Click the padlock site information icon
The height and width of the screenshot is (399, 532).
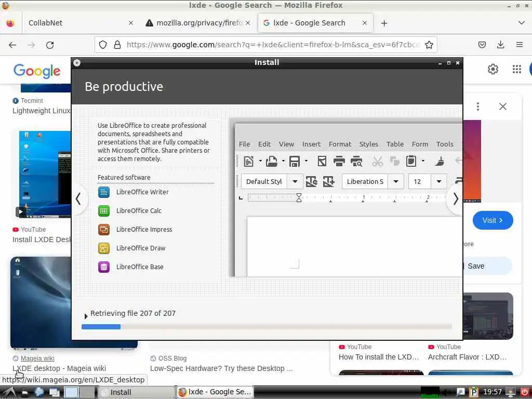coord(117,45)
